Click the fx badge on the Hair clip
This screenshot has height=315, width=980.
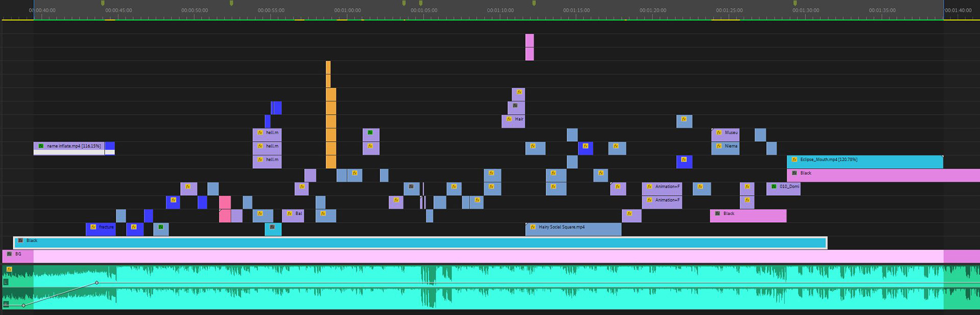coord(509,119)
